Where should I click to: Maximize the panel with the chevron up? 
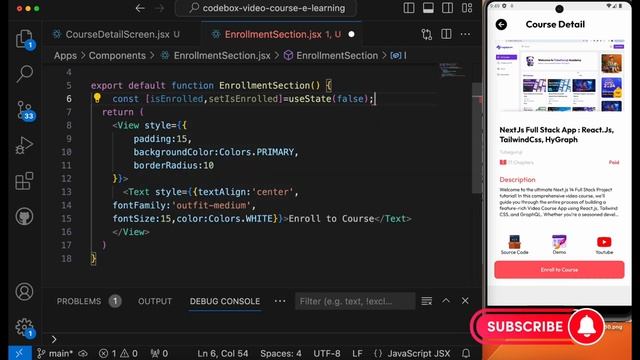[446, 301]
